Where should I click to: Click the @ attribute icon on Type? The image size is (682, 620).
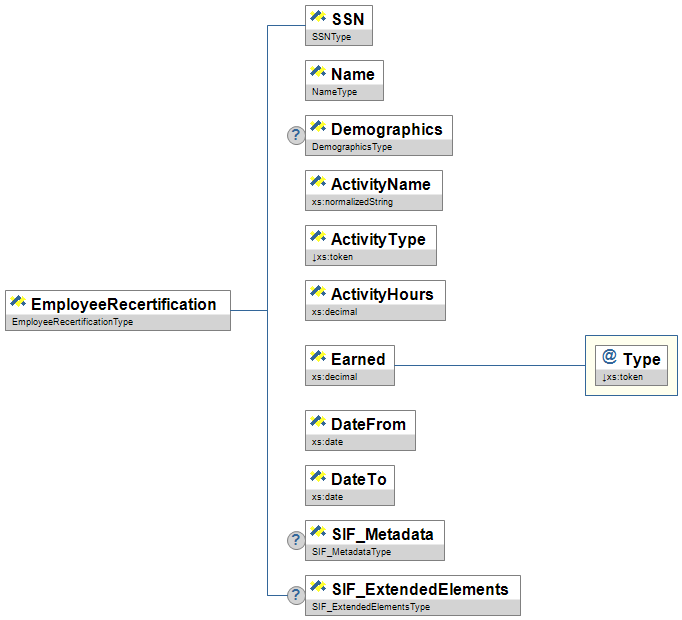click(608, 358)
